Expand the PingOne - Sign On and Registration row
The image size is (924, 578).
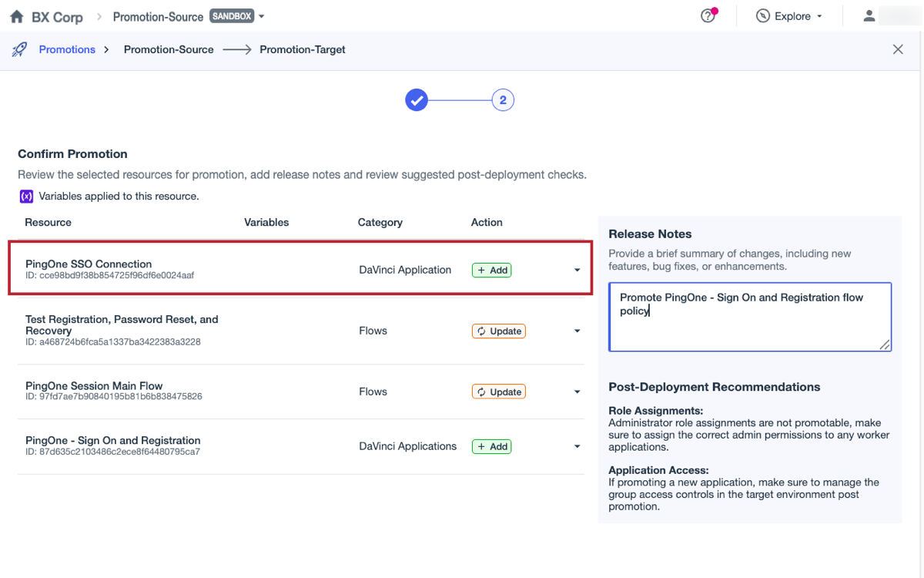point(577,447)
